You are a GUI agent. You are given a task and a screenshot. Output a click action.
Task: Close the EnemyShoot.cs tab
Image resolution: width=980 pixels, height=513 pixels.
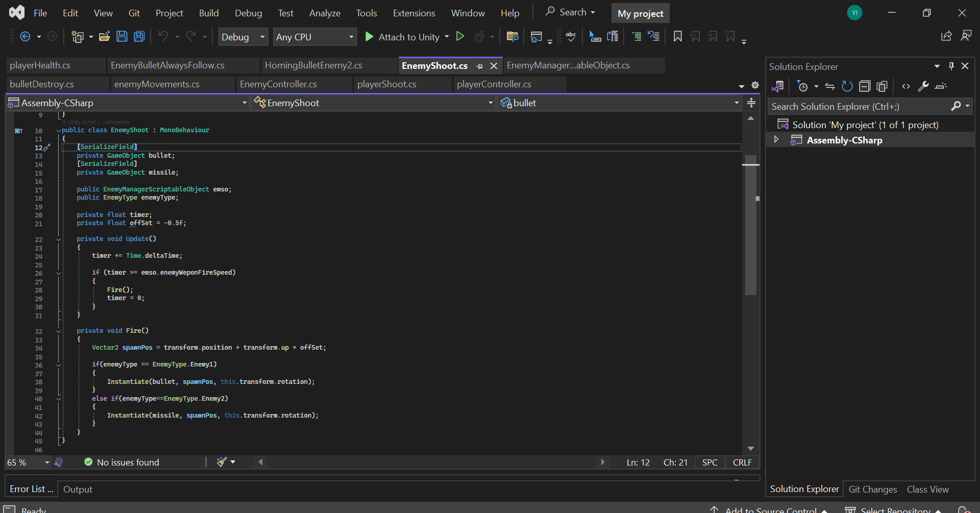click(x=494, y=66)
